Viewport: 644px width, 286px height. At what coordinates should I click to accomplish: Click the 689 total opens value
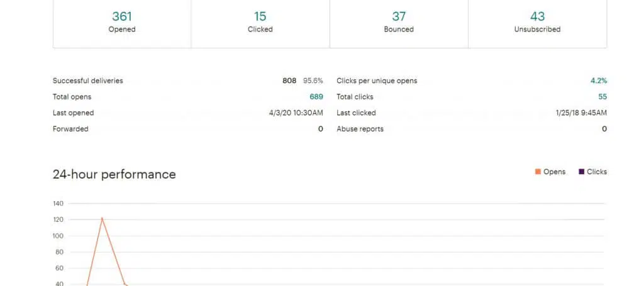click(316, 97)
